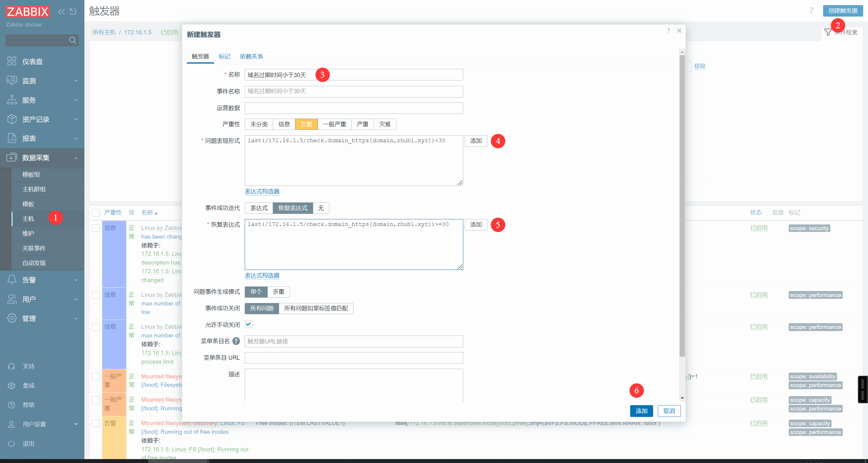Switch to the 标记 tab
868x463 pixels.
tap(225, 56)
